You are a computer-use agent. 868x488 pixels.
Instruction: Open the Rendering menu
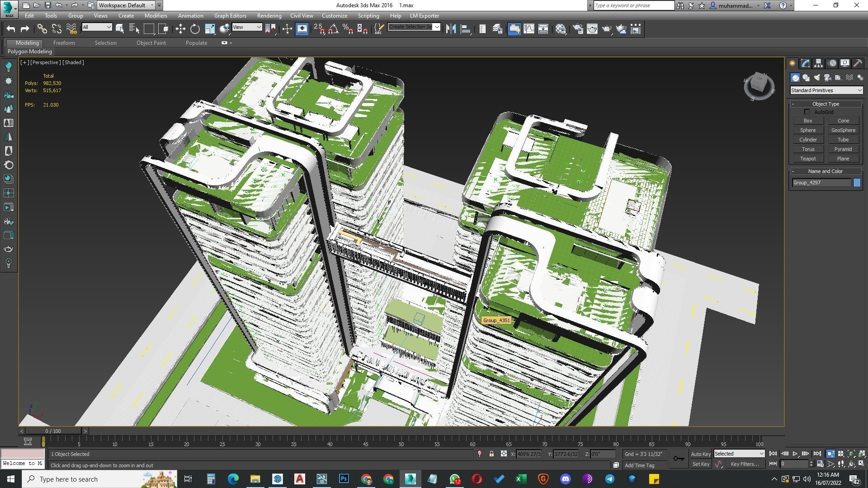tap(269, 16)
